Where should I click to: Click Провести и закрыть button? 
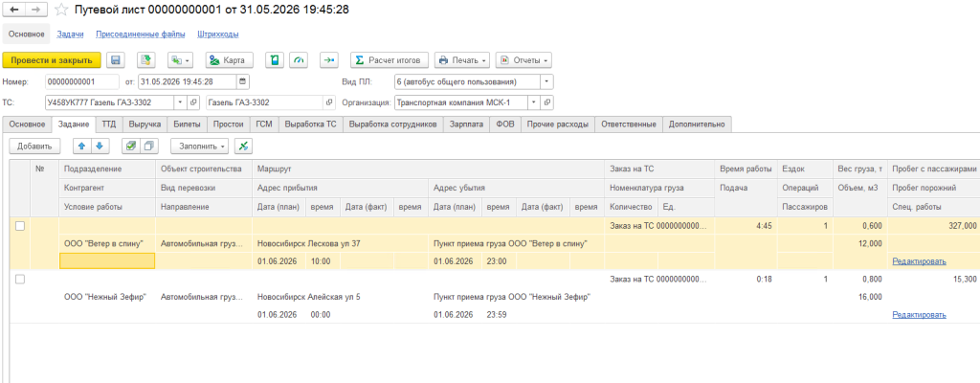(x=52, y=60)
